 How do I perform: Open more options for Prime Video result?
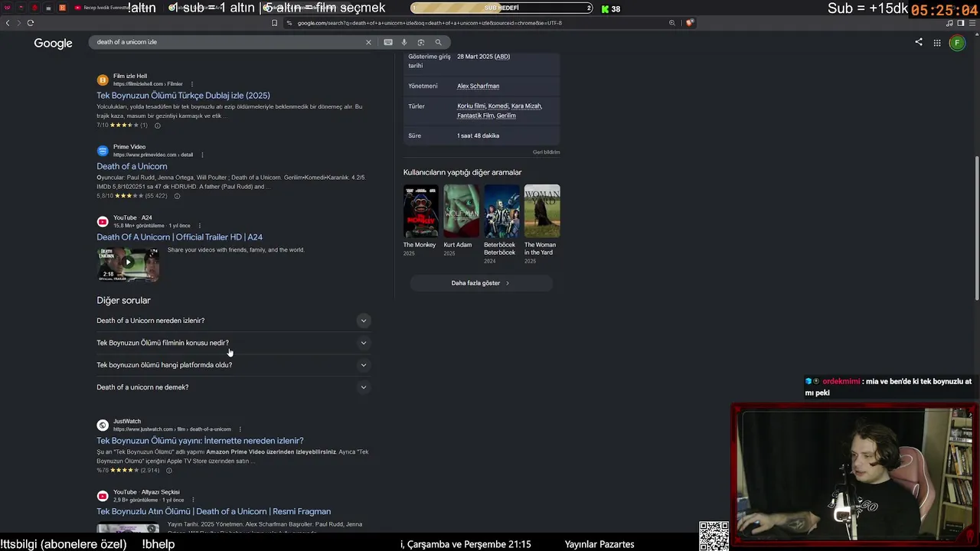[202, 155]
